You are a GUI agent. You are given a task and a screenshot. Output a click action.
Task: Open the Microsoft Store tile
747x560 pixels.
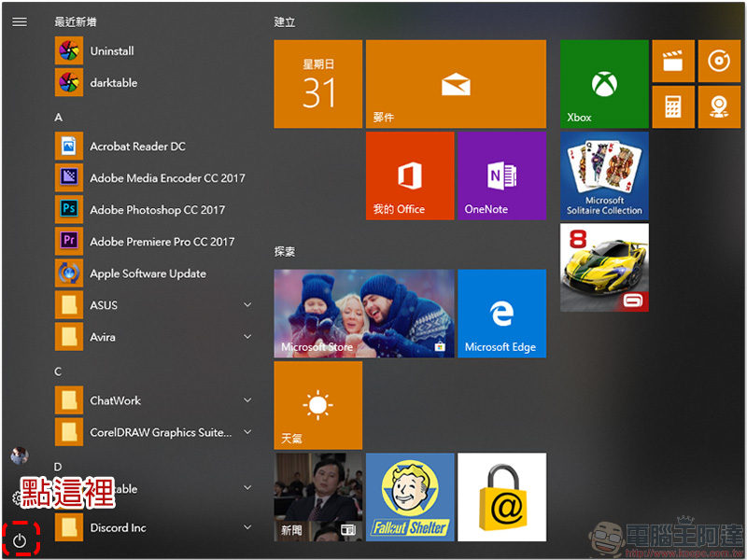(x=364, y=314)
